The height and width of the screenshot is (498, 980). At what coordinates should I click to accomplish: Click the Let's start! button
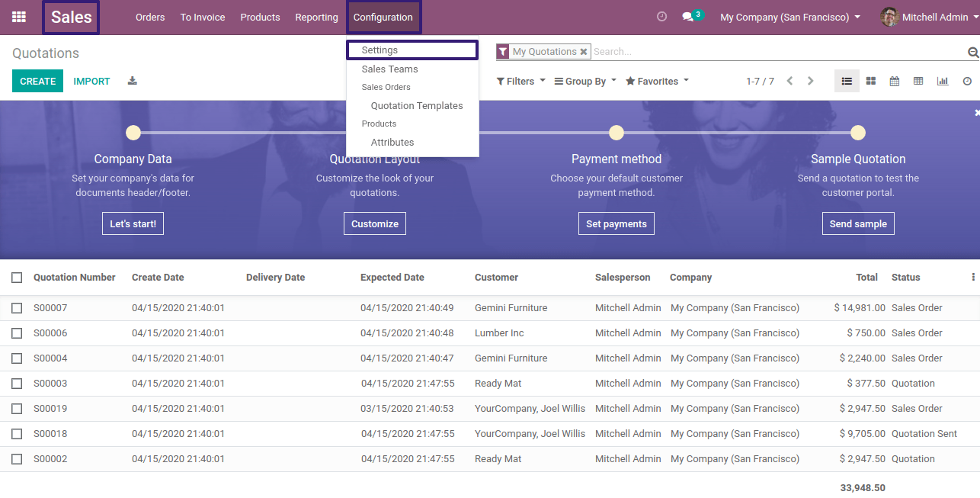pyautogui.click(x=133, y=223)
